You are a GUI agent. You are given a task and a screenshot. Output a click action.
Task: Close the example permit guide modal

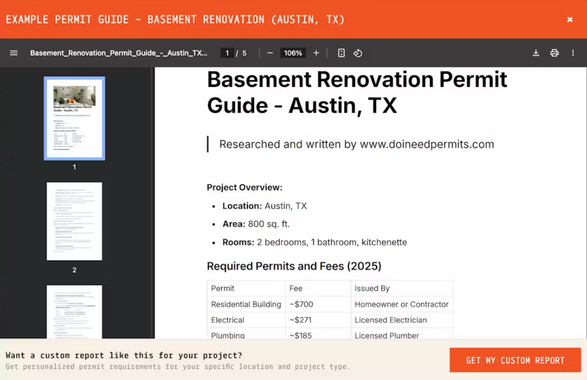point(569,19)
